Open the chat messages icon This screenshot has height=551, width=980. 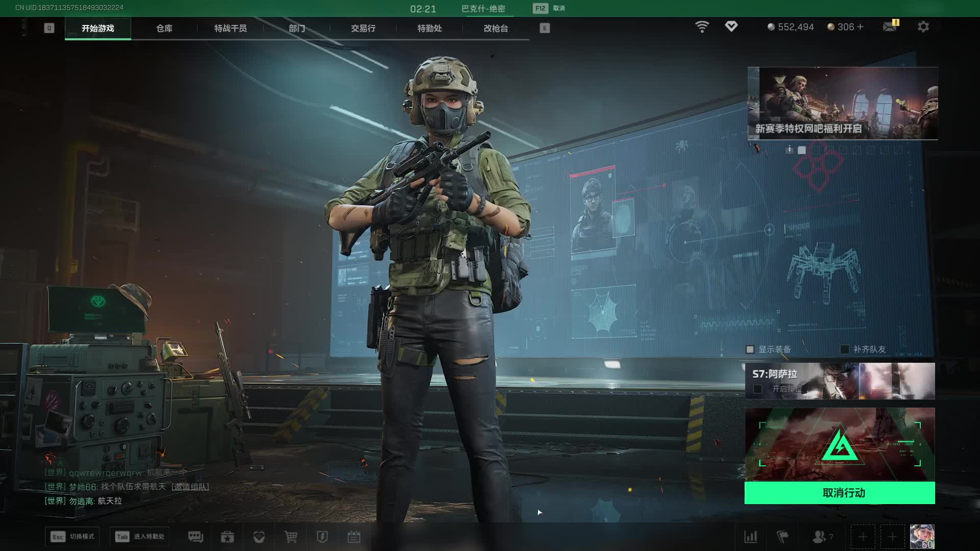click(x=195, y=537)
